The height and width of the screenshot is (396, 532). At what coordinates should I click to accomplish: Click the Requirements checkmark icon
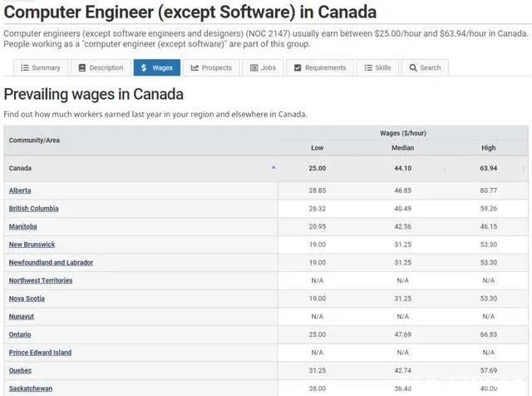[x=298, y=68]
